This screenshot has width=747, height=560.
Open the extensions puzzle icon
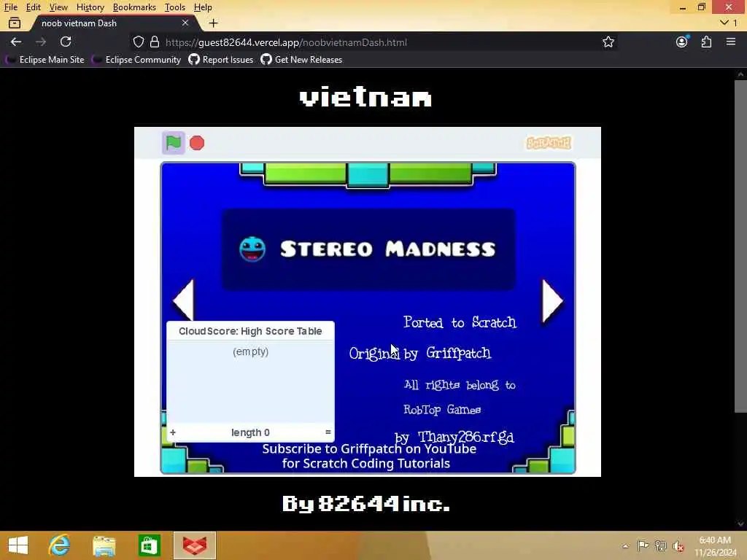click(706, 42)
